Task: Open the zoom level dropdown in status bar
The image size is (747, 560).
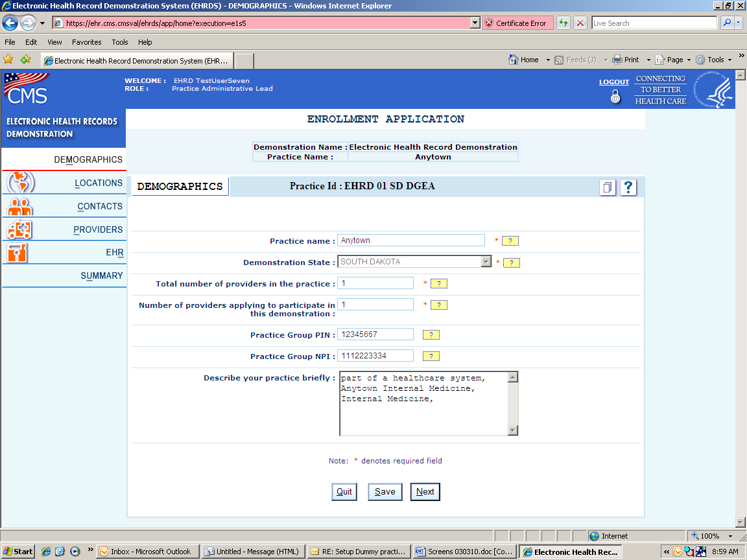Action: pyautogui.click(x=730, y=536)
